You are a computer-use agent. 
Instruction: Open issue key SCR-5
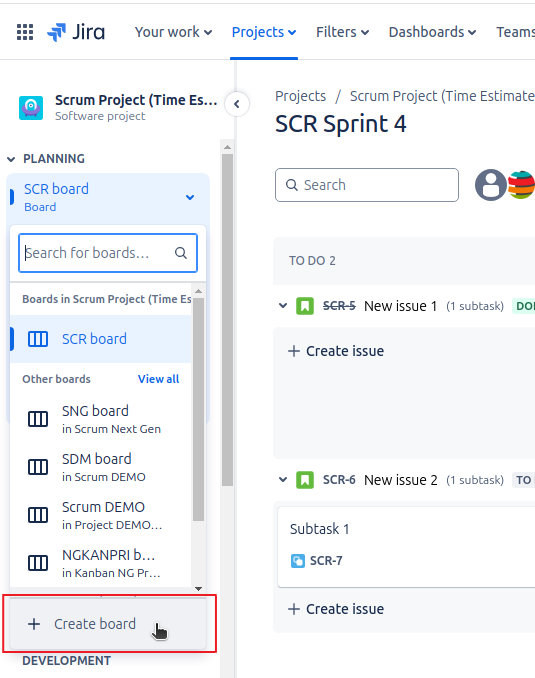pos(339,306)
